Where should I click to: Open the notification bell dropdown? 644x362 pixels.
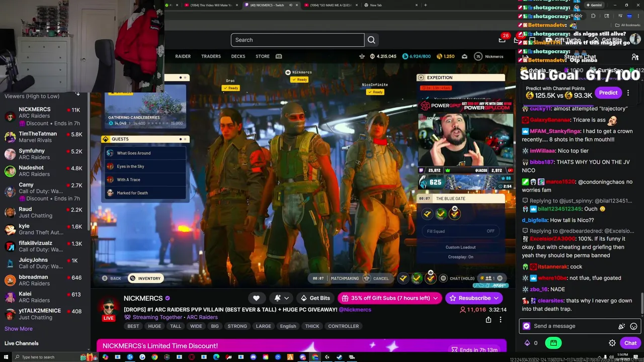pos(281,298)
